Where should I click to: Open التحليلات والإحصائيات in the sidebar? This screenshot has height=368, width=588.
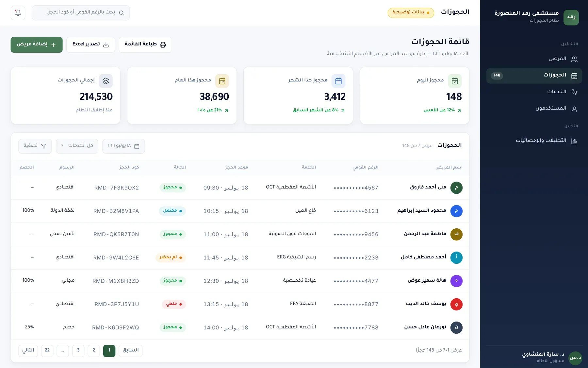[x=534, y=141]
